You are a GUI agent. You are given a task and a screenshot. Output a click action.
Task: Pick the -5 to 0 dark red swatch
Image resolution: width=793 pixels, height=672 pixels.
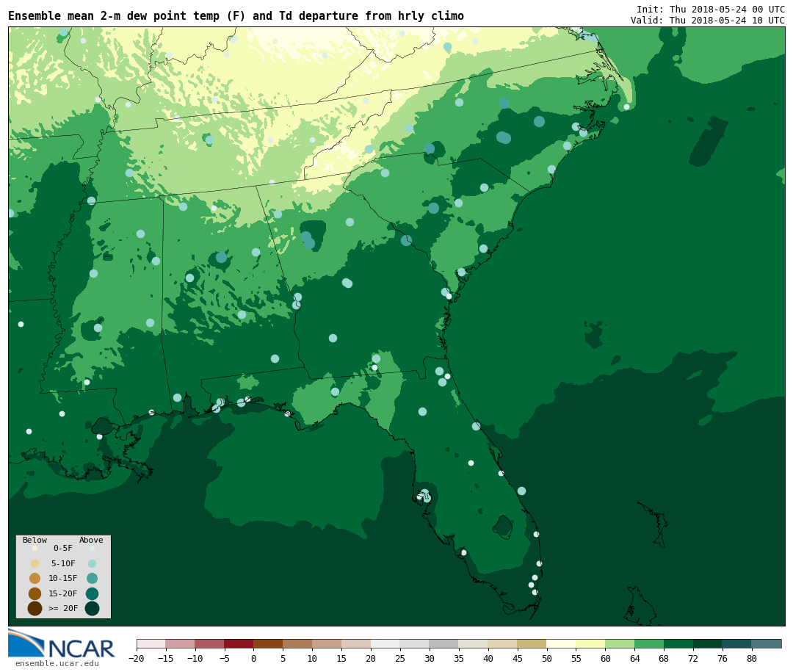pyautogui.click(x=239, y=643)
